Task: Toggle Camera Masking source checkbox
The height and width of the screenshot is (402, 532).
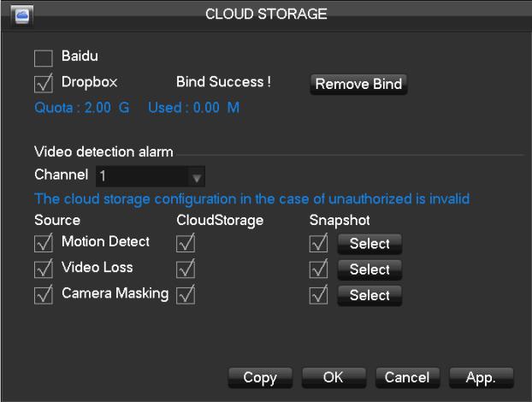Action: point(44,295)
